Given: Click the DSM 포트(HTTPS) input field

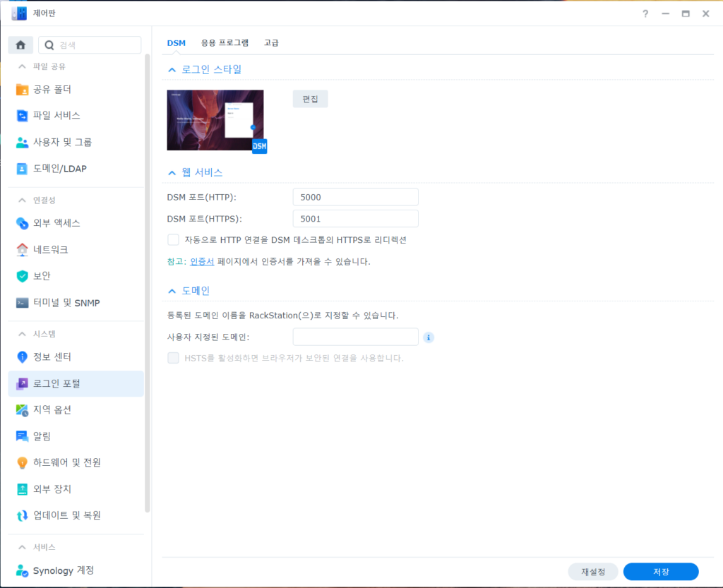Looking at the screenshot, I should coord(355,219).
